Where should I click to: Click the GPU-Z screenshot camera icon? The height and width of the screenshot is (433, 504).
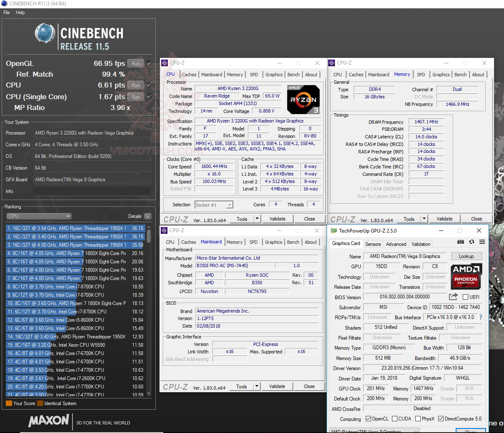click(x=461, y=242)
